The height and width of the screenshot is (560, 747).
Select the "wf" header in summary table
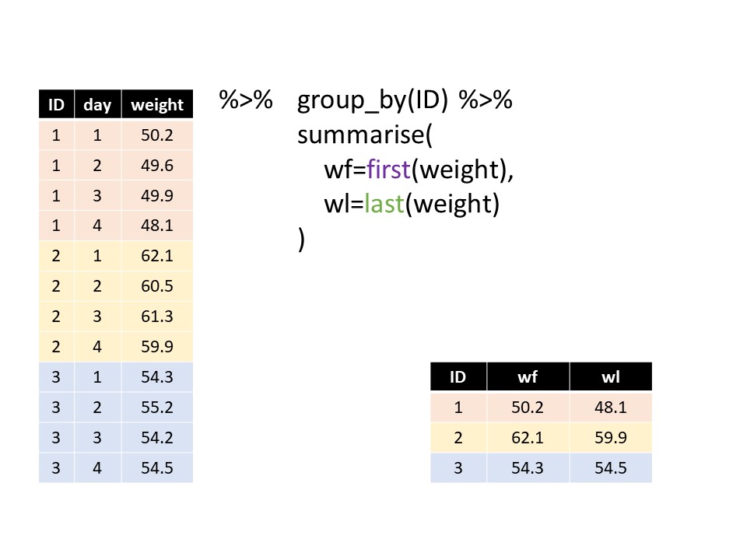click(x=528, y=377)
